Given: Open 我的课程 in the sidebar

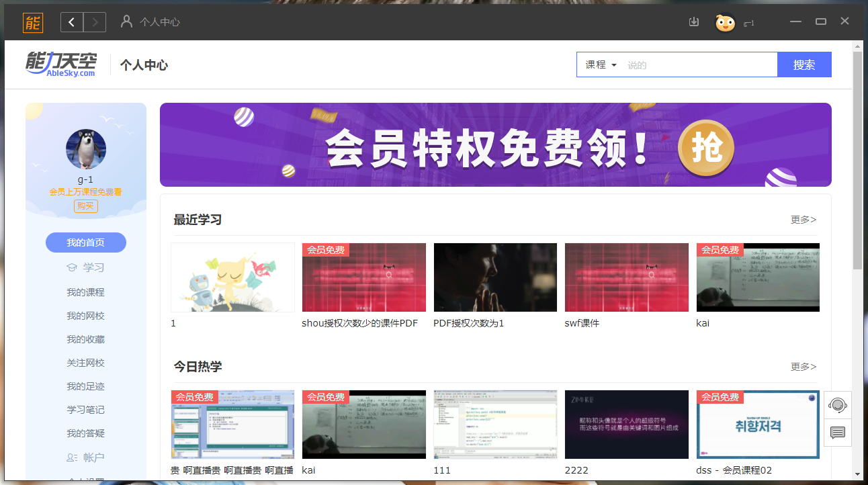Looking at the screenshot, I should coord(85,292).
